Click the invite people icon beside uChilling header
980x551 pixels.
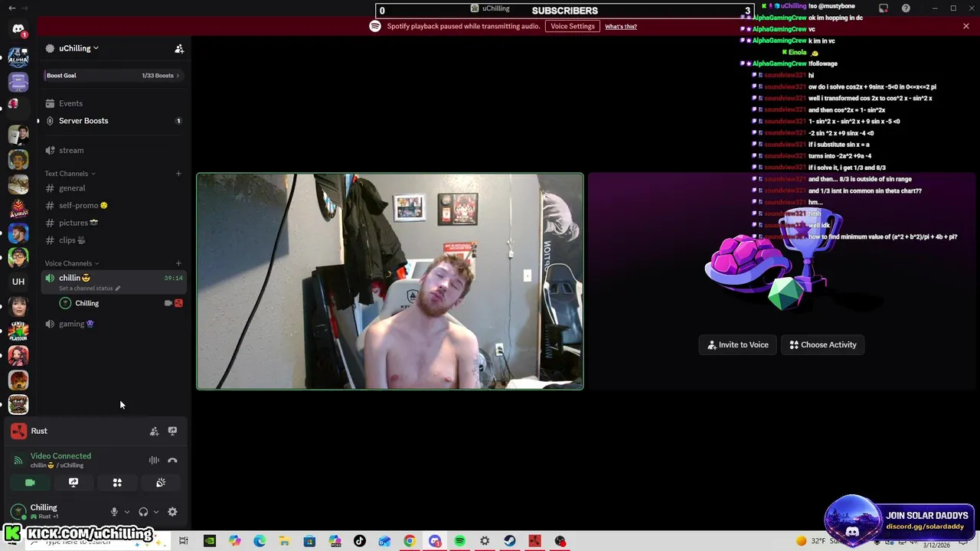(179, 48)
